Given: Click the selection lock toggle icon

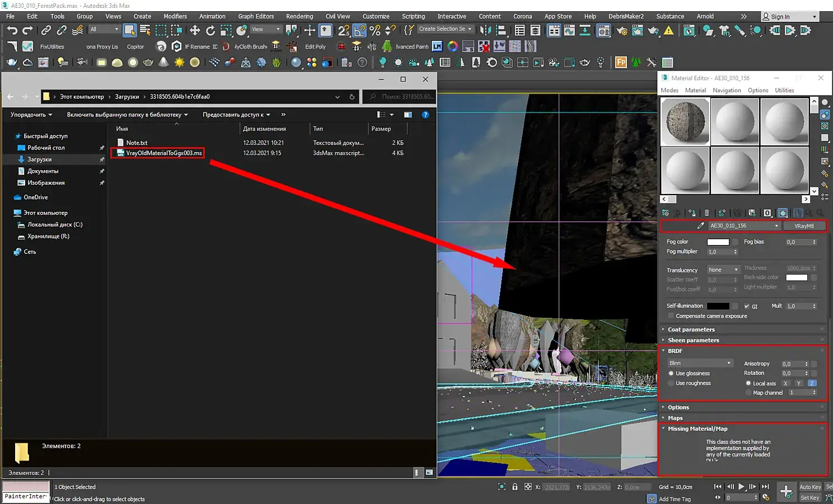Looking at the screenshot, I should click(514, 487).
